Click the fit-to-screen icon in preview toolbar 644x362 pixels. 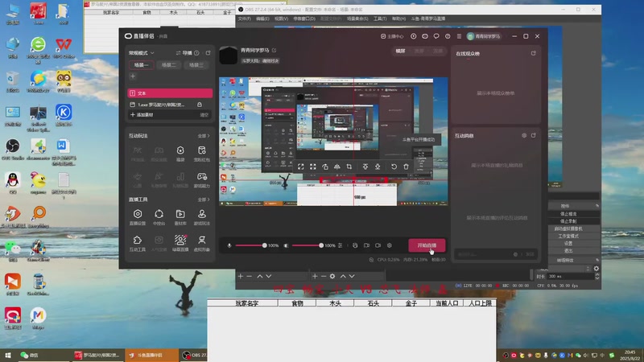313,167
